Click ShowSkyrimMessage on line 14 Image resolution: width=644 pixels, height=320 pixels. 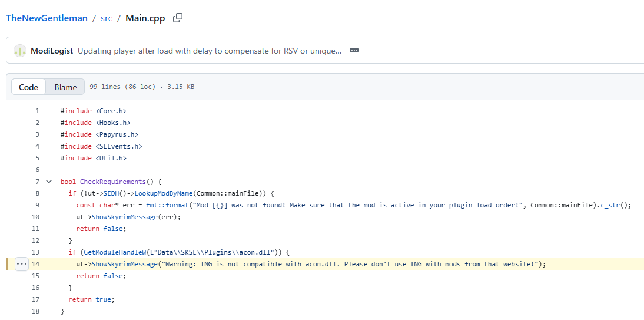(x=125, y=264)
